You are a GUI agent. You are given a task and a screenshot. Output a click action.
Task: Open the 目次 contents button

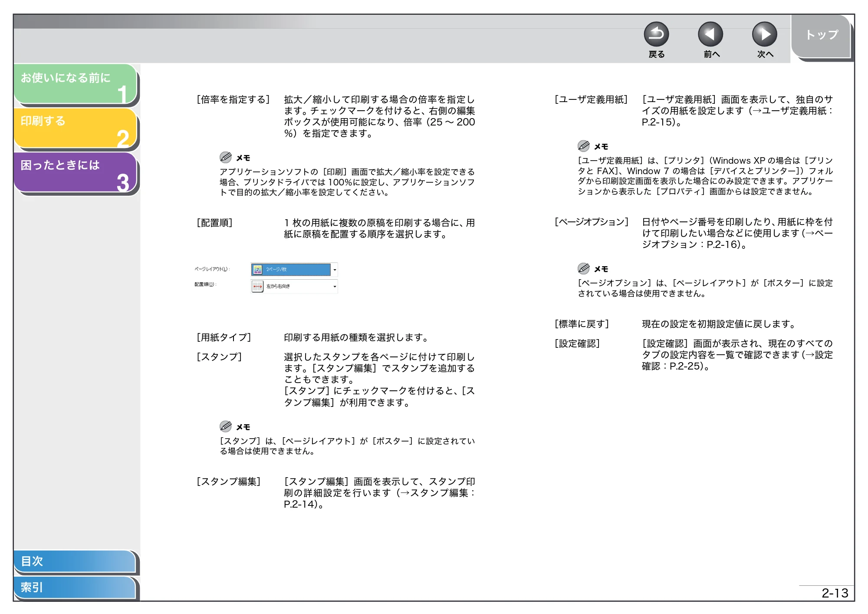click(x=75, y=561)
